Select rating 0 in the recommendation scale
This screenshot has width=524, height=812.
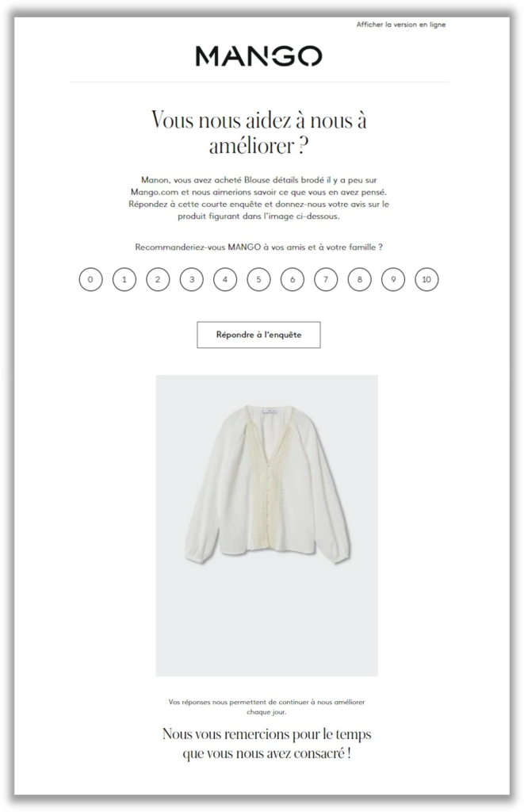[x=90, y=280]
